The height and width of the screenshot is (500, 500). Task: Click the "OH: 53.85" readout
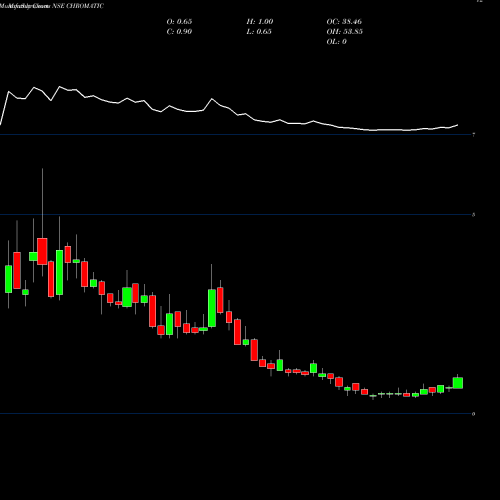click(344, 32)
